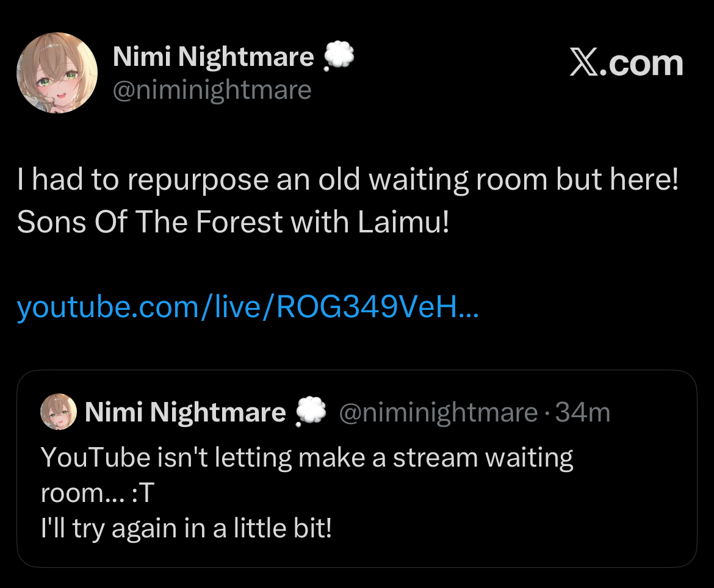Click small avatar in the quoted tweet
The image size is (714, 588).
(59, 412)
